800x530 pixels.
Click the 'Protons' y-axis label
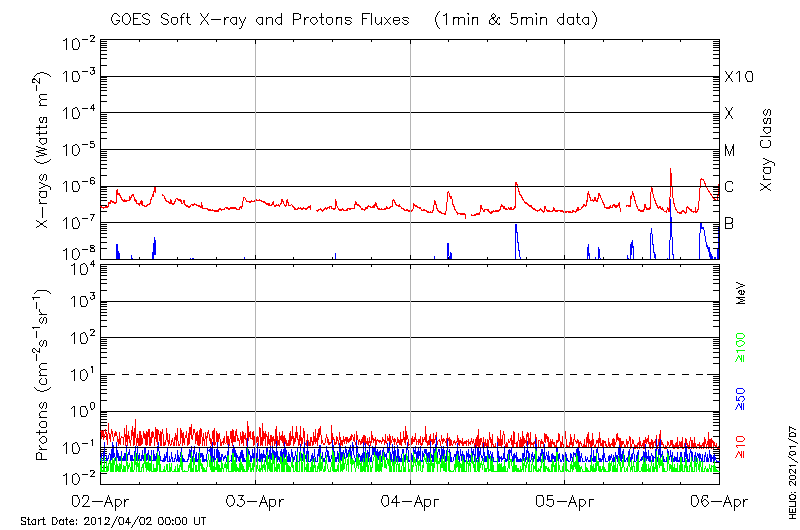click(x=43, y=375)
